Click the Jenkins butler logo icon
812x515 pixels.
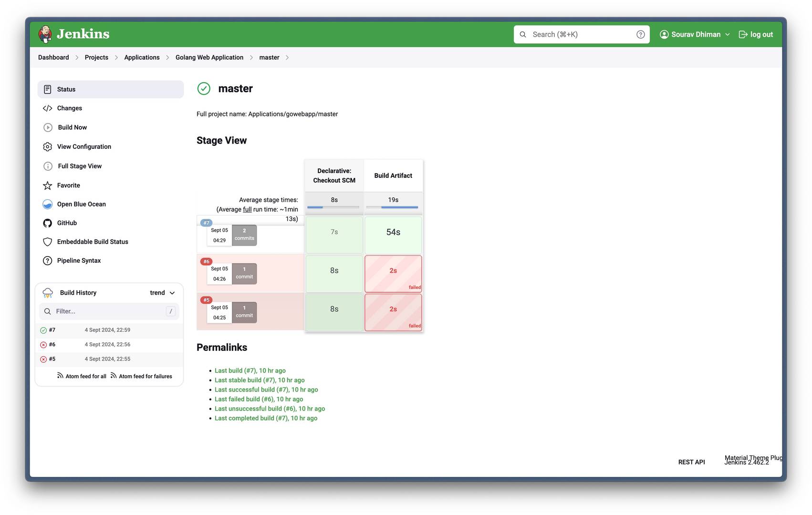tap(45, 34)
